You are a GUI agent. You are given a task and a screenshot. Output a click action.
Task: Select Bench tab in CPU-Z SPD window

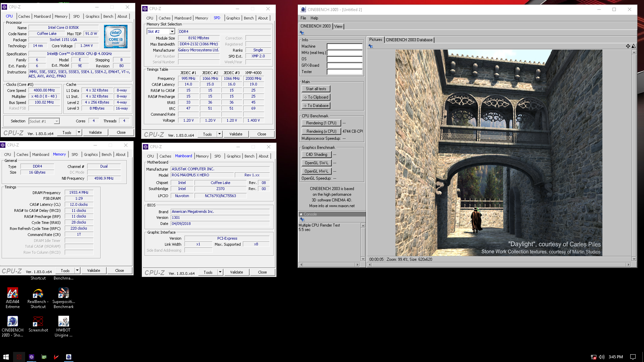tap(249, 18)
